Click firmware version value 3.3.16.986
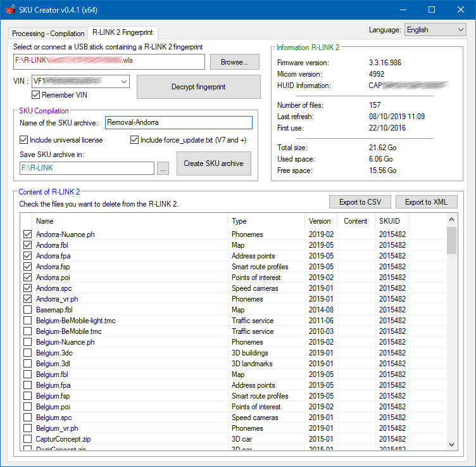This screenshot has height=467, width=476. click(x=385, y=63)
